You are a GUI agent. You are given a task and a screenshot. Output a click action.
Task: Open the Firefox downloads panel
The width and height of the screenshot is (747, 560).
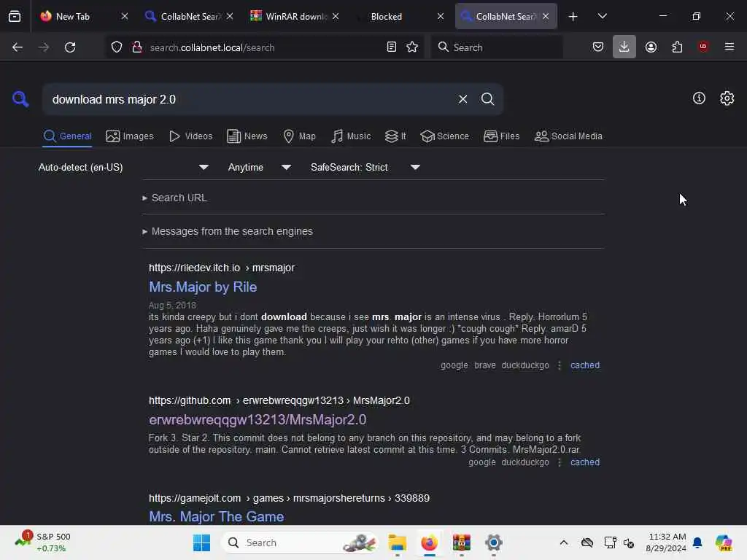pyautogui.click(x=624, y=47)
